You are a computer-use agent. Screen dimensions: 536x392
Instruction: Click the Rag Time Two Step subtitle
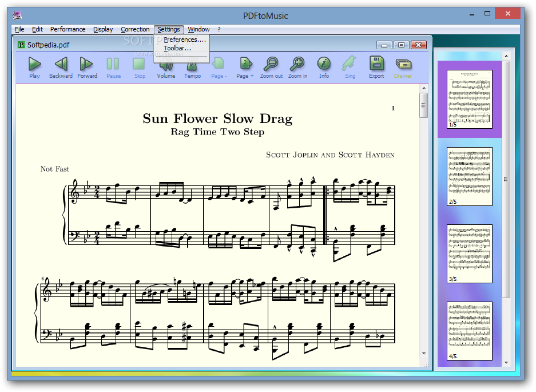coord(217,132)
